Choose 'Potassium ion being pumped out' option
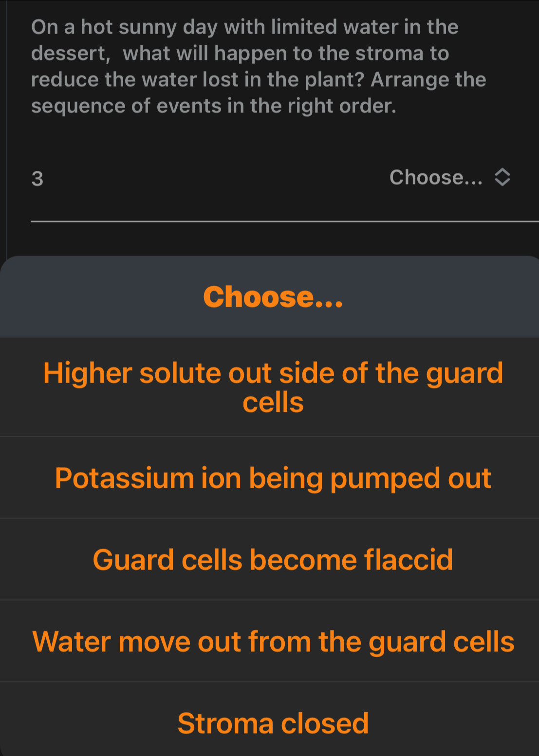539x756 pixels. point(273,477)
